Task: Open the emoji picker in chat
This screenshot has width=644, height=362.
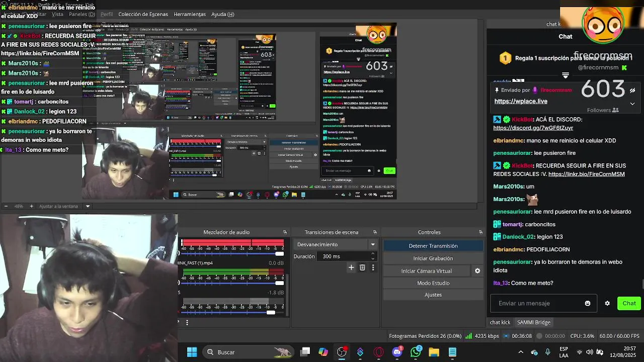Action: [x=588, y=304]
